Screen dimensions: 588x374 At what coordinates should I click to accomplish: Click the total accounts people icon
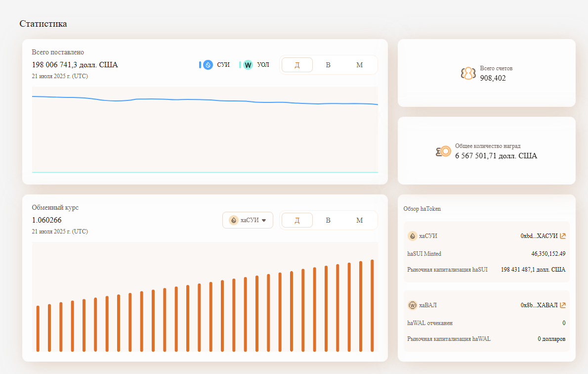coord(468,73)
